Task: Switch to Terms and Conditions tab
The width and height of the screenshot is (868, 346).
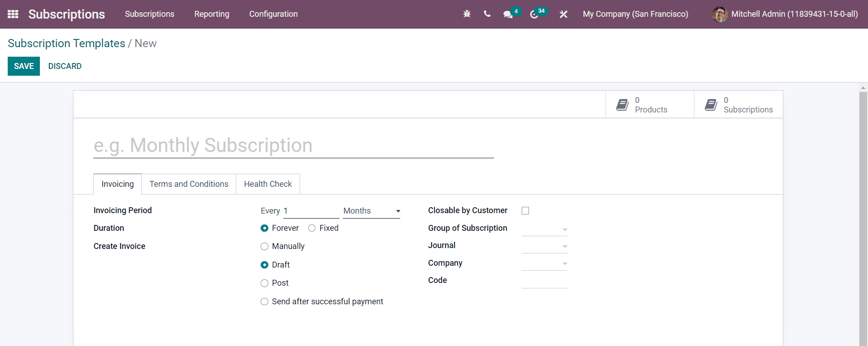Action: click(x=189, y=184)
